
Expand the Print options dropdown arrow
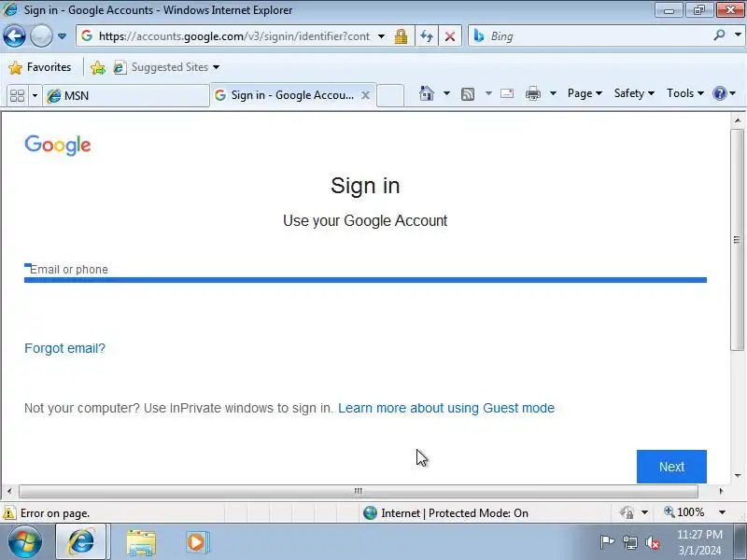click(553, 93)
